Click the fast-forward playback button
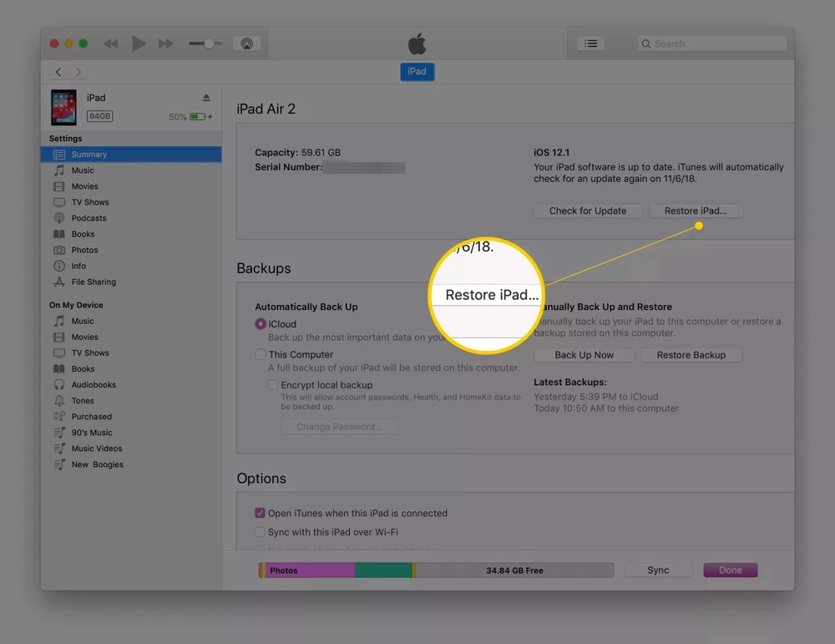 point(165,43)
